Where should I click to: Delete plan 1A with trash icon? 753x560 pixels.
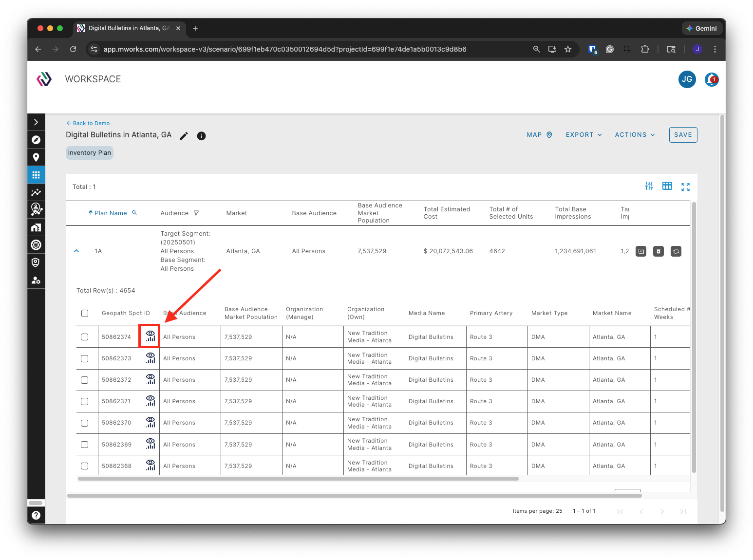click(x=659, y=251)
